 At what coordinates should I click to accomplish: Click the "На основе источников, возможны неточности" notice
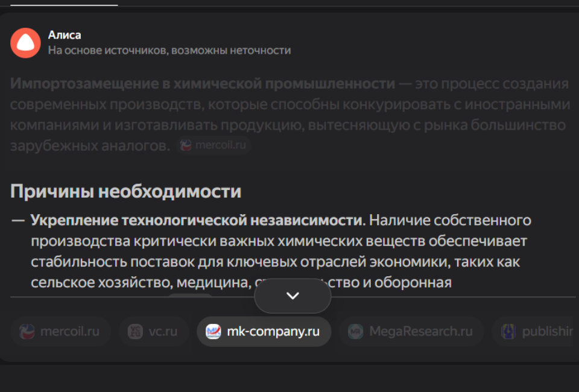(169, 51)
